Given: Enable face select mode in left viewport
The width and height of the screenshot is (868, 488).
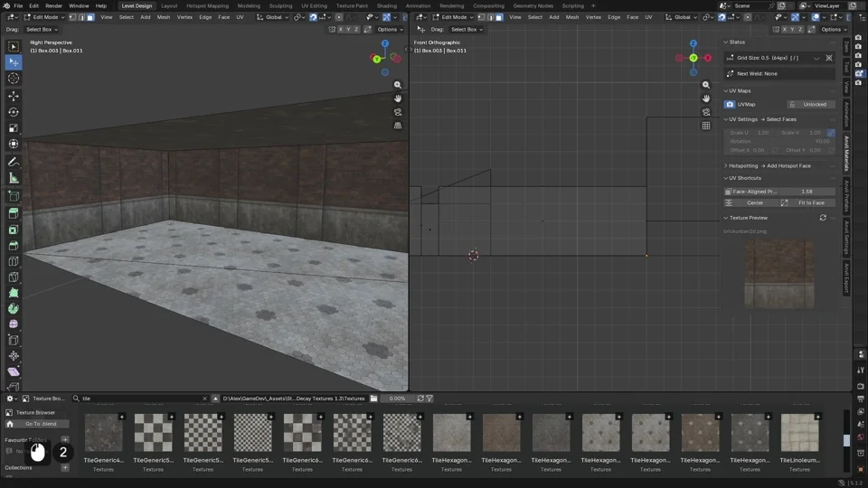Looking at the screenshot, I should tap(90, 17).
